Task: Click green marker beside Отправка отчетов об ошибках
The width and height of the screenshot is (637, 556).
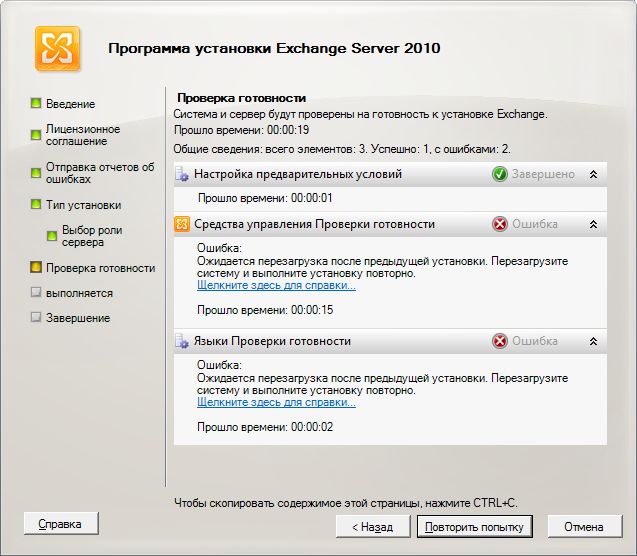Action: (36, 173)
